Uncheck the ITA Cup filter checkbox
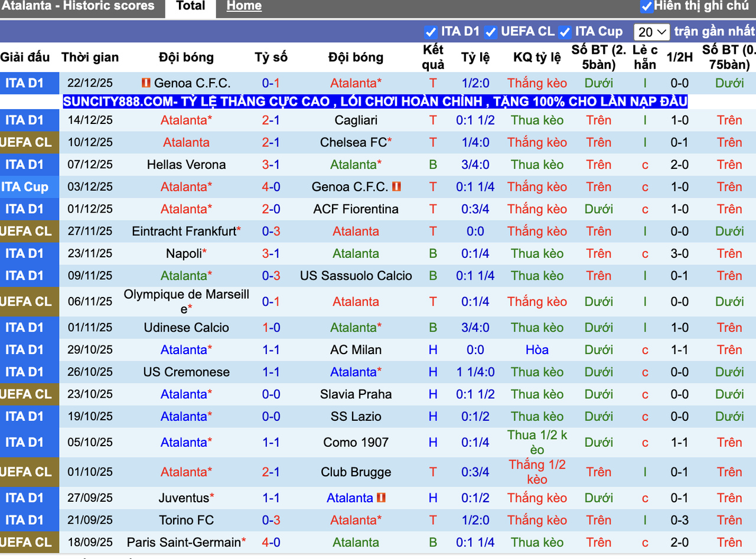 565,32
